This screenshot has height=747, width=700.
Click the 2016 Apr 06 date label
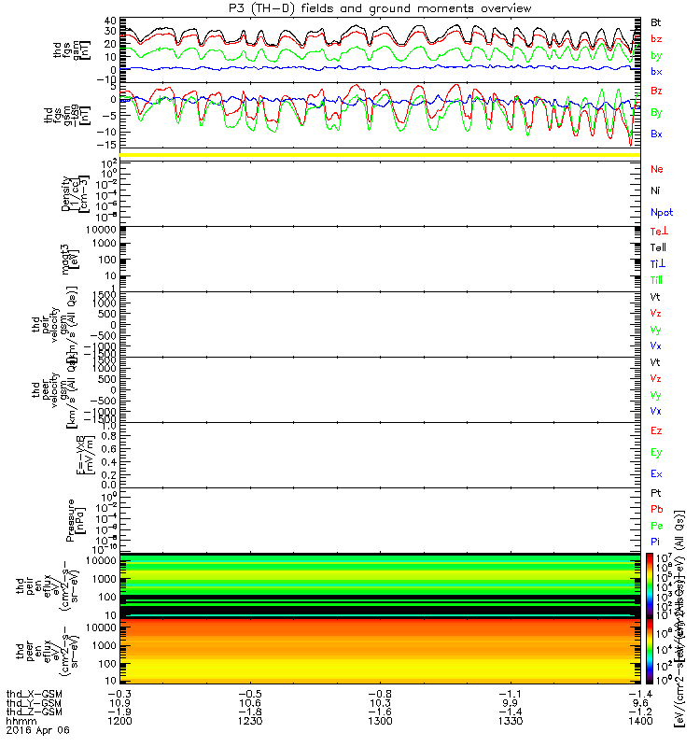(37, 730)
